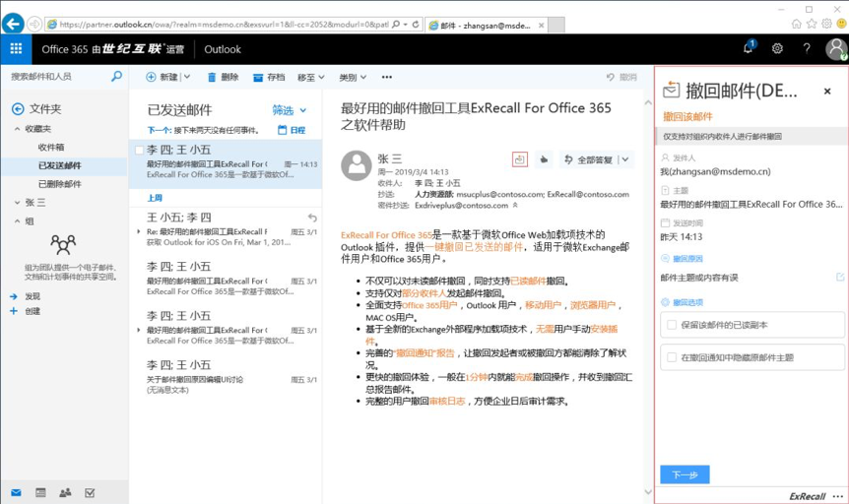Open 收件箱 inbox folder

[x=51, y=148]
